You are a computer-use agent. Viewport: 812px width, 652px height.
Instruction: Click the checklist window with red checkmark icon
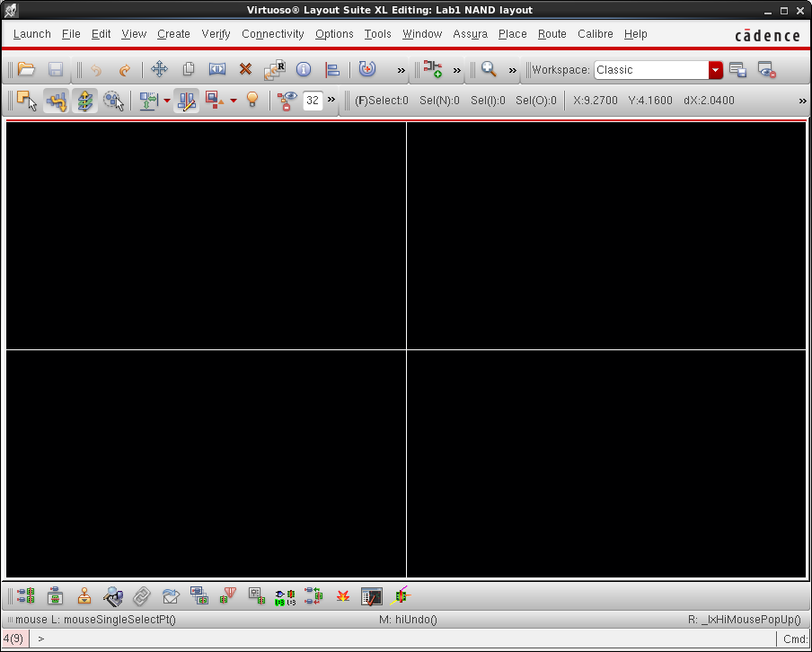point(371,596)
